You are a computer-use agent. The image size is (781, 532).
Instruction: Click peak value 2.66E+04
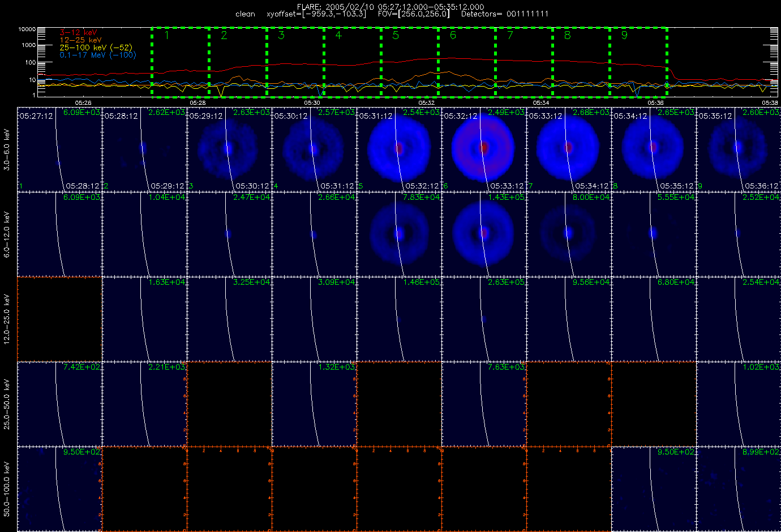click(336, 198)
